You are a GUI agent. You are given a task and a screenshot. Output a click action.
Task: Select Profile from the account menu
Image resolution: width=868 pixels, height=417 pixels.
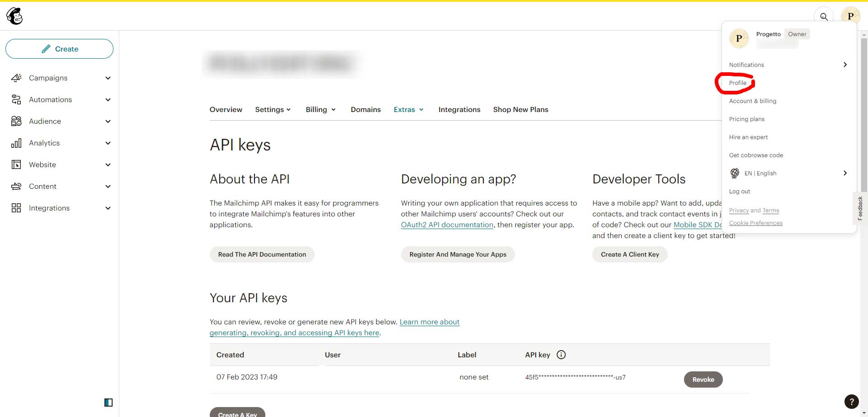pyautogui.click(x=738, y=83)
